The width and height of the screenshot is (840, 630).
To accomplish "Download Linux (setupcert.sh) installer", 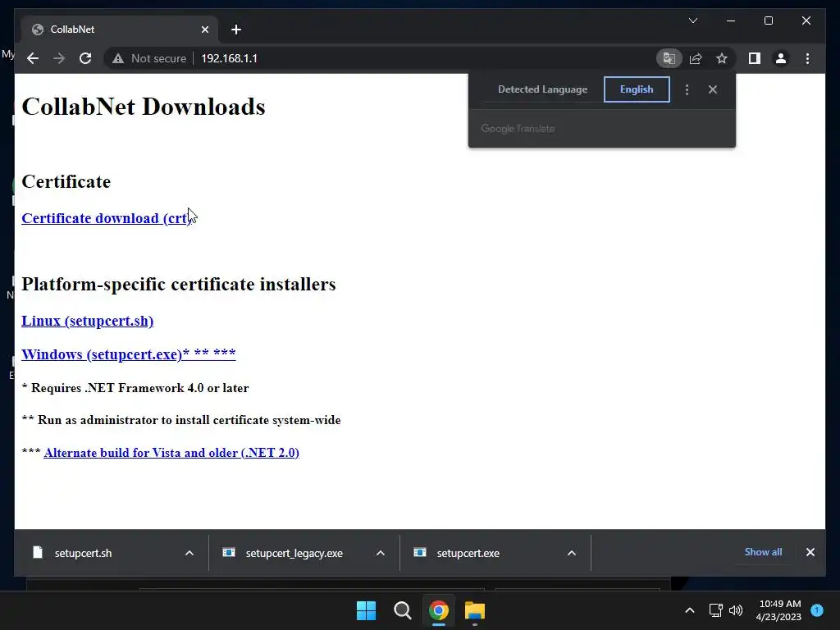I will (x=87, y=321).
